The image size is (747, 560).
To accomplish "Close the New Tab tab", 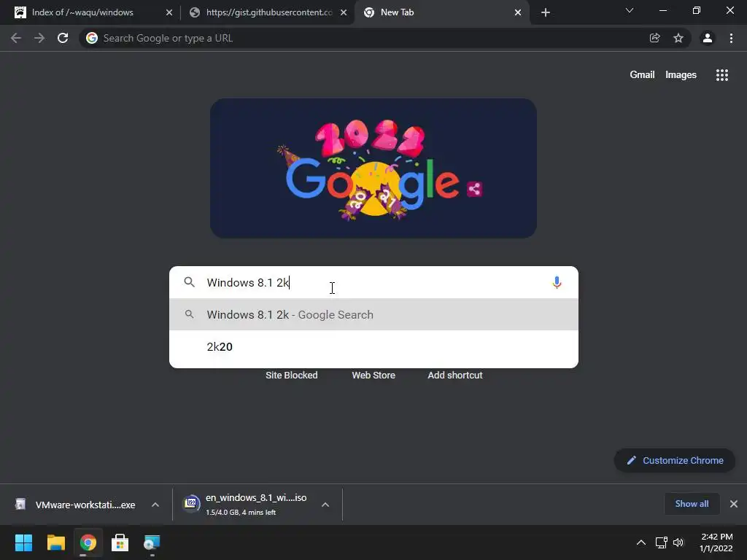I will pos(518,12).
